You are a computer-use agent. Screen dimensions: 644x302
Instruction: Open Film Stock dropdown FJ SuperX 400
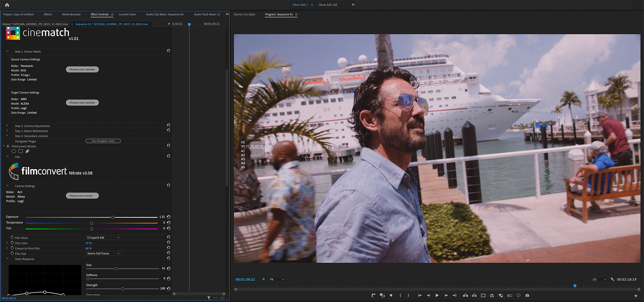click(103, 238)
